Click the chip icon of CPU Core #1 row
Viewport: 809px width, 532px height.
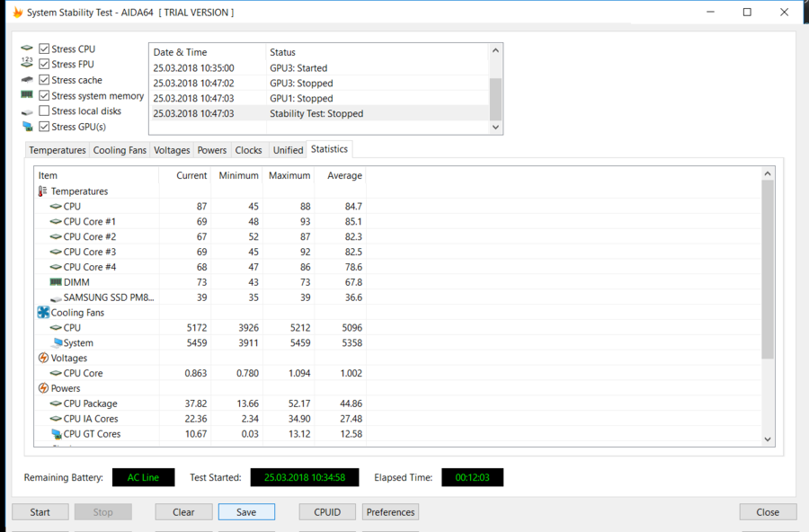pyautogui.click(x=56, y=221)
